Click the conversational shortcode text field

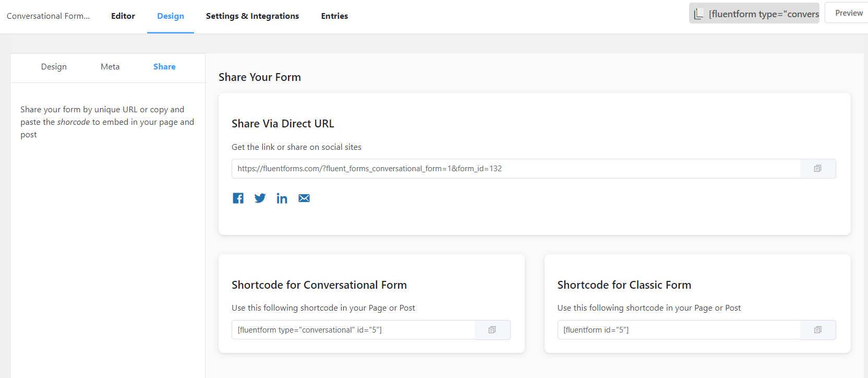[353, 330]
